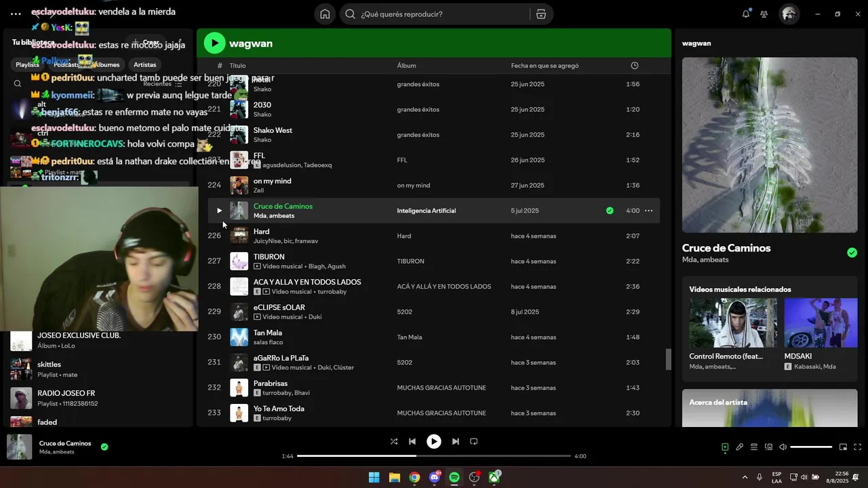The width and height of the screenshot is (868, 488).
Task: Open the ESP LAA language switcher
Action: point(776,477)
